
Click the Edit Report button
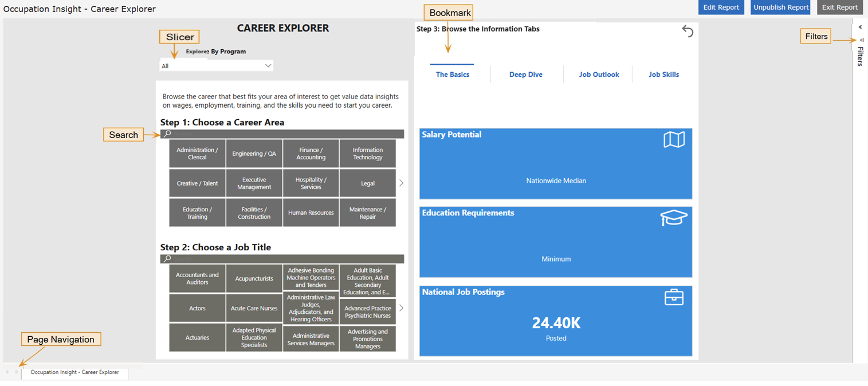721,7
